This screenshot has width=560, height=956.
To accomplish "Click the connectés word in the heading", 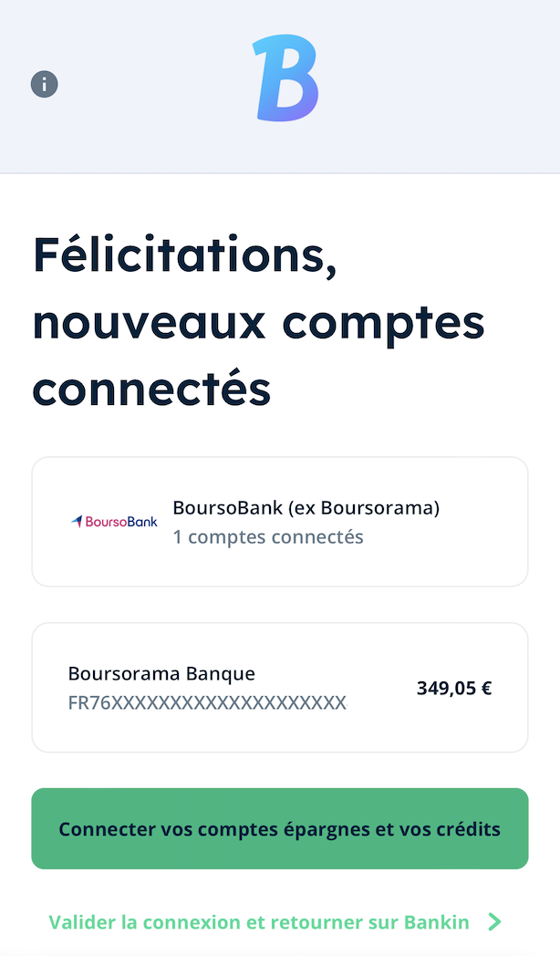I will [x=151, y=387].
